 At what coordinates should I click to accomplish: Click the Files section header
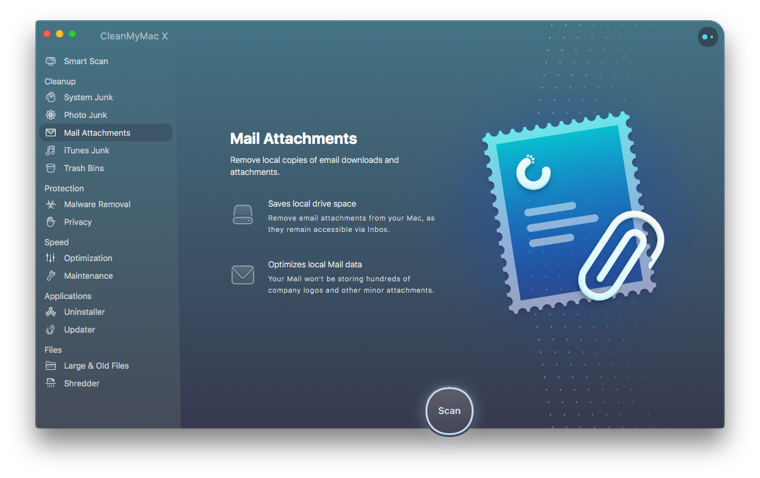pos(53,350)
